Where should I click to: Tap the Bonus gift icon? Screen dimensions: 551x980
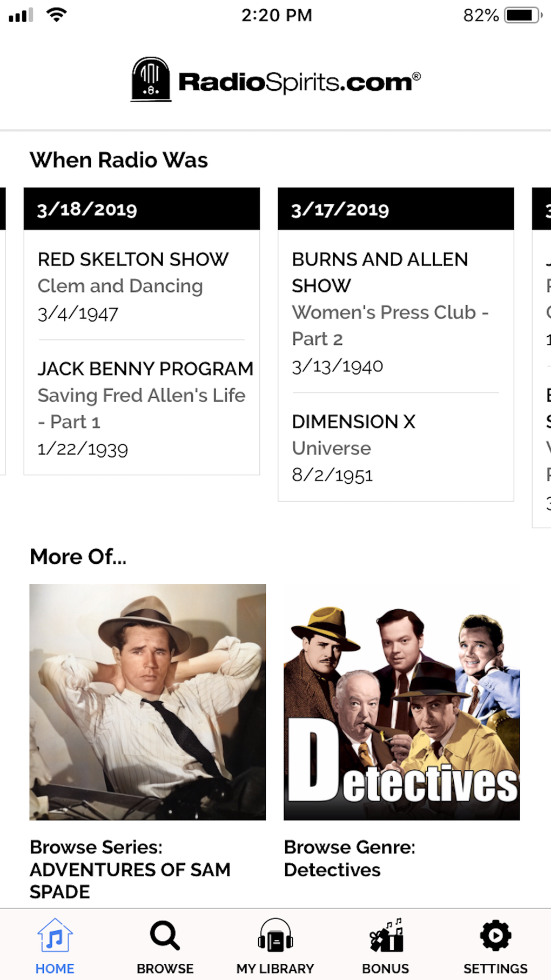386,936
